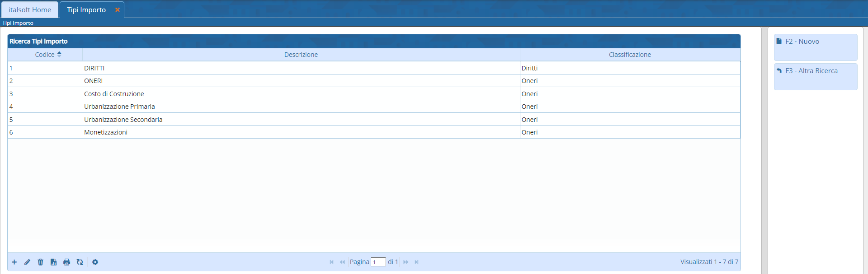This screenshot has height=274, width=868.
Task: Click the export to file icon
Action: (54, 262)
